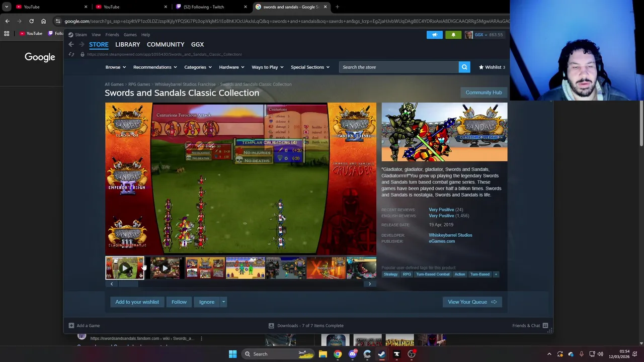Open Discord from the taskbar
644x362 pixels.
click(x=352, y=354)
